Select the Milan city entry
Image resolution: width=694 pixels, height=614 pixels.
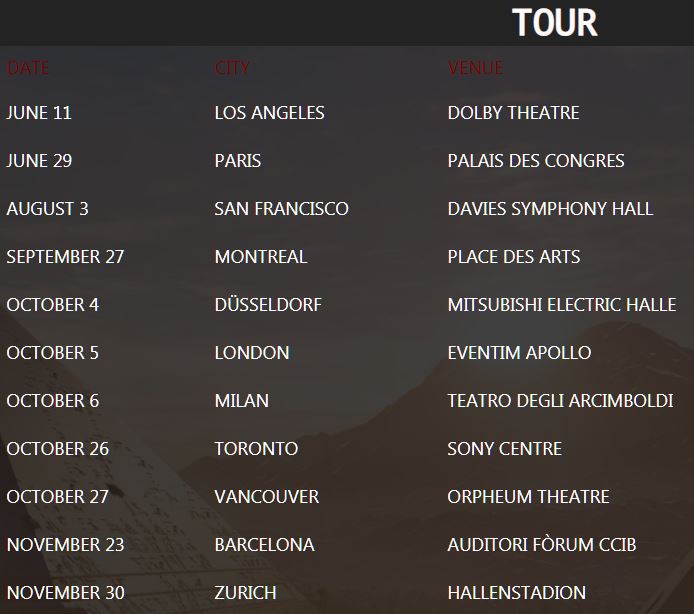[241, 401]
